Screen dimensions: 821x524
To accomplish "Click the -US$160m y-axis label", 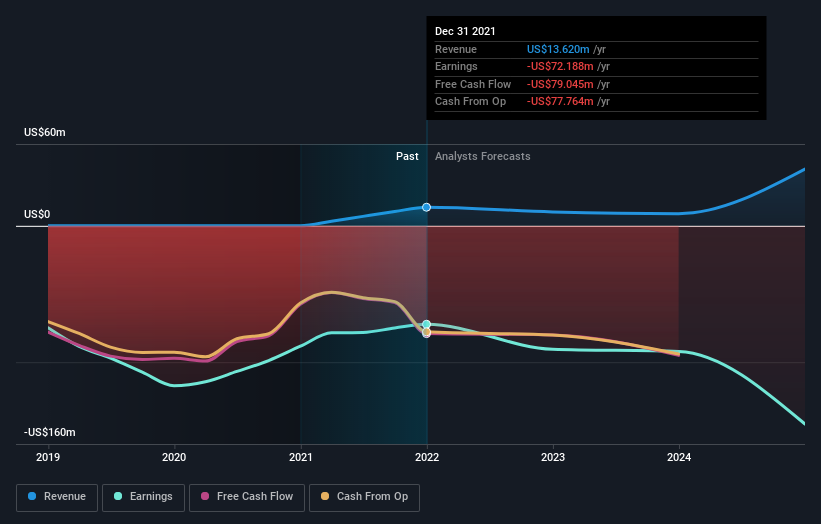I will point(50,432).
